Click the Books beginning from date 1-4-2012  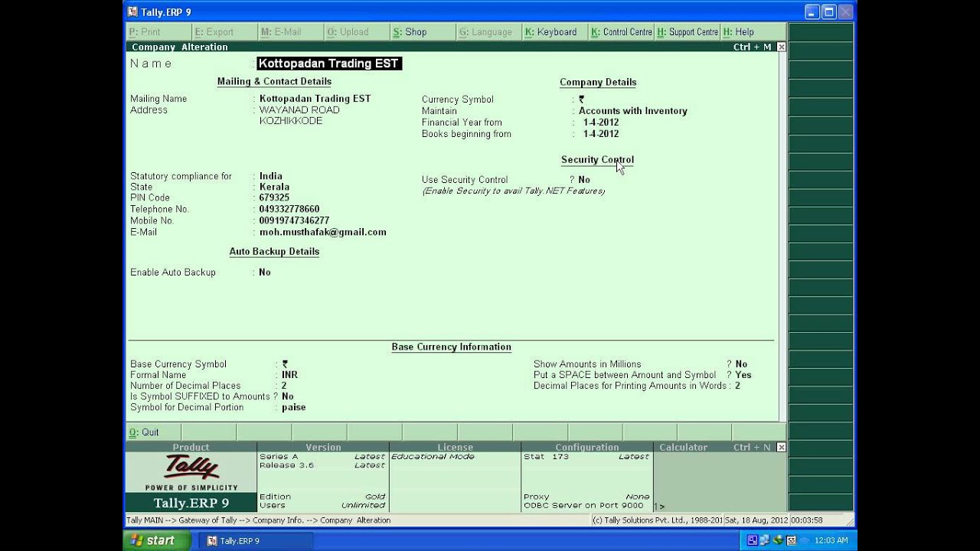click(x=601, y=134)
